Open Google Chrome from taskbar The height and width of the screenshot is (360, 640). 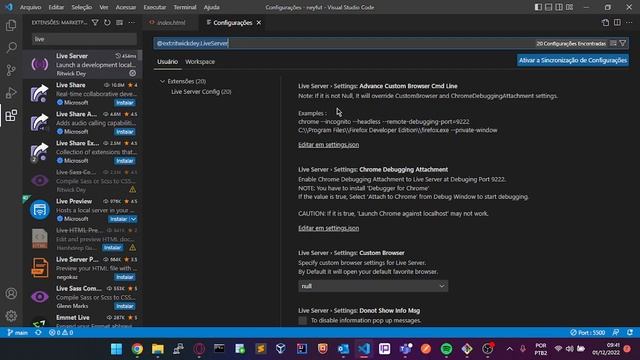[137, 349]
